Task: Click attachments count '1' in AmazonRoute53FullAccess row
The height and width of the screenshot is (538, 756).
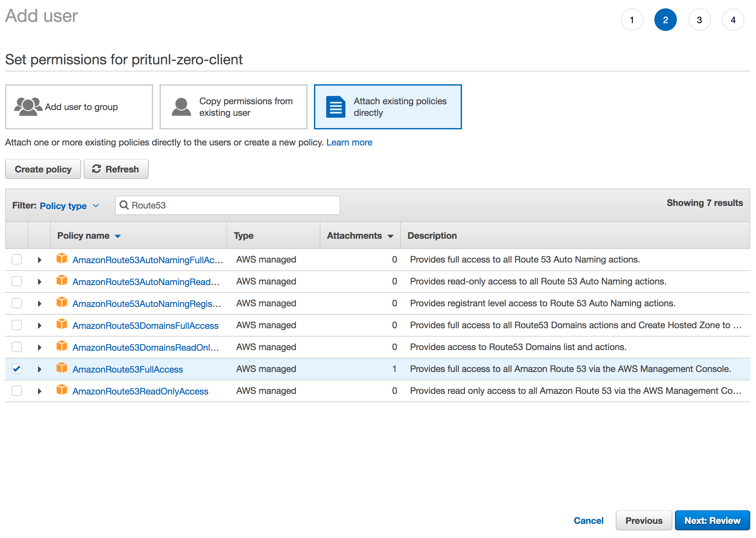Action: 394,369
